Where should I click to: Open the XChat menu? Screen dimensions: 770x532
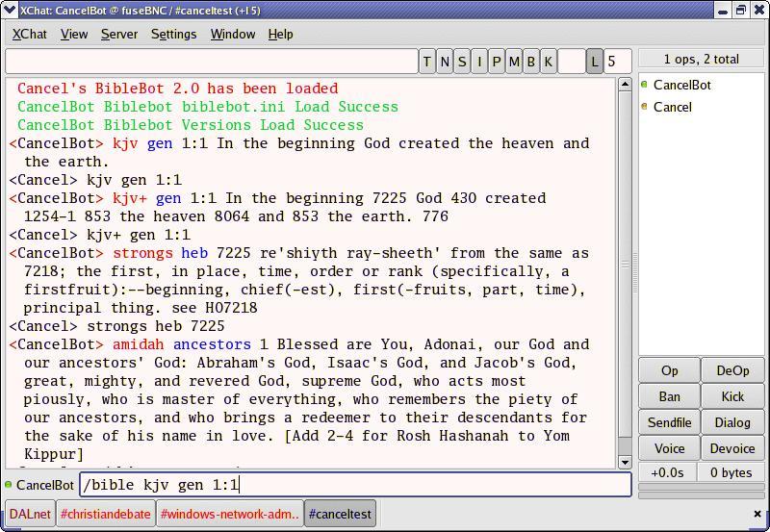click(30, 34)
